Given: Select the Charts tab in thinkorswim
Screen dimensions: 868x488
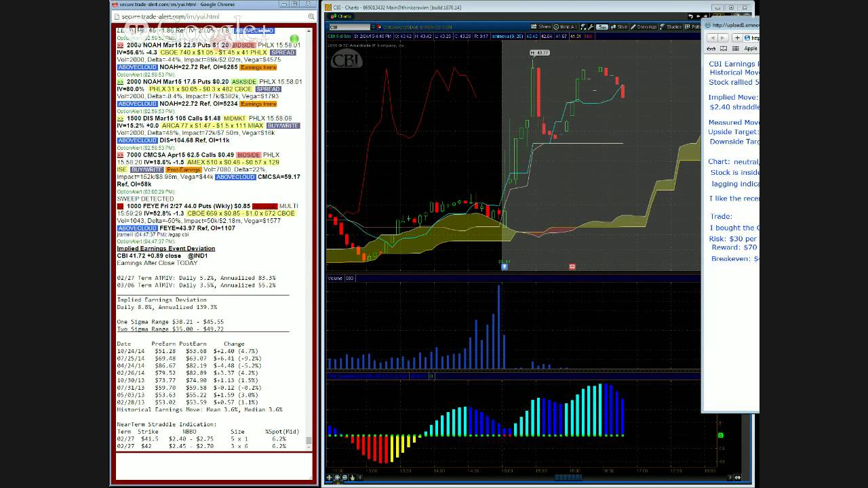Looking at the screenshot, I should [342, 16].
